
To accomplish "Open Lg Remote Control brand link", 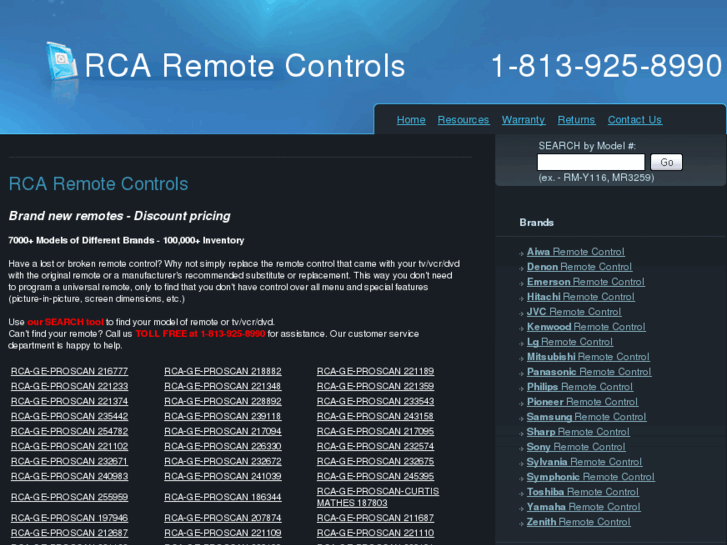I will tap(570, 342).
